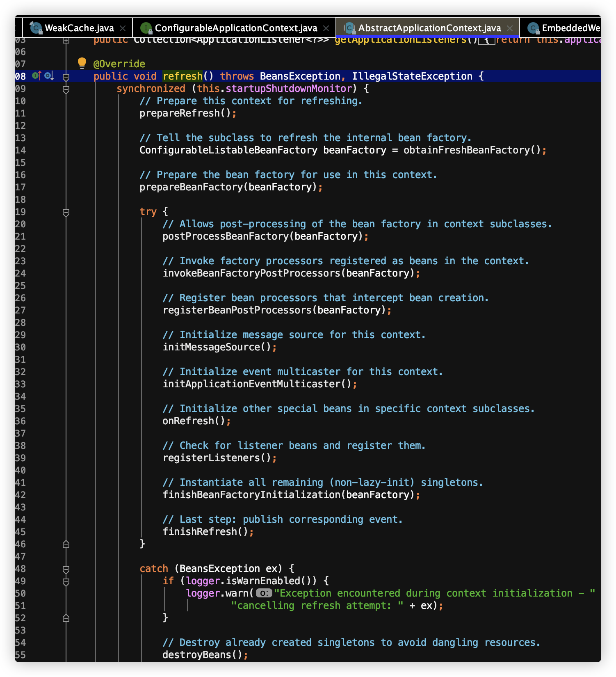
Task: Click the highlighted refresh method name
Action: pos(183,76)
